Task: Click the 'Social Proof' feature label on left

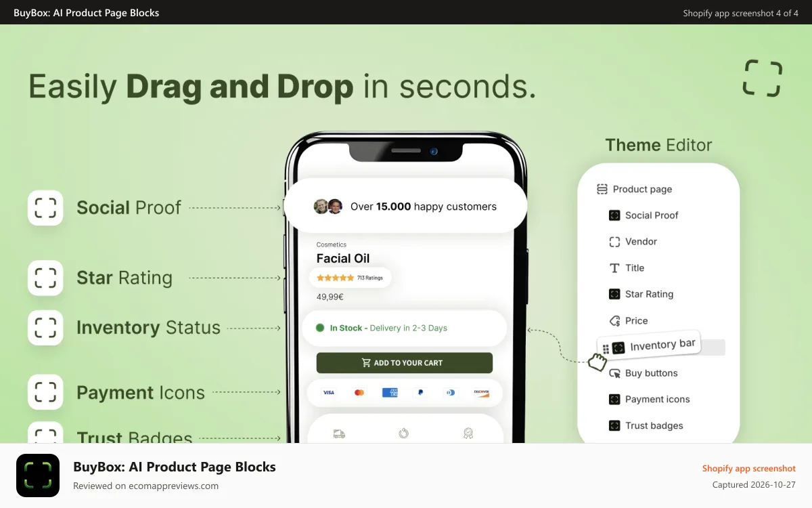Action: pos(129,207)
